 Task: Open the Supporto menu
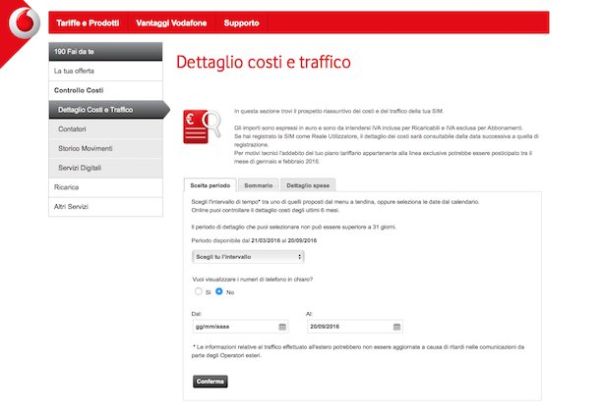(241, 22)
